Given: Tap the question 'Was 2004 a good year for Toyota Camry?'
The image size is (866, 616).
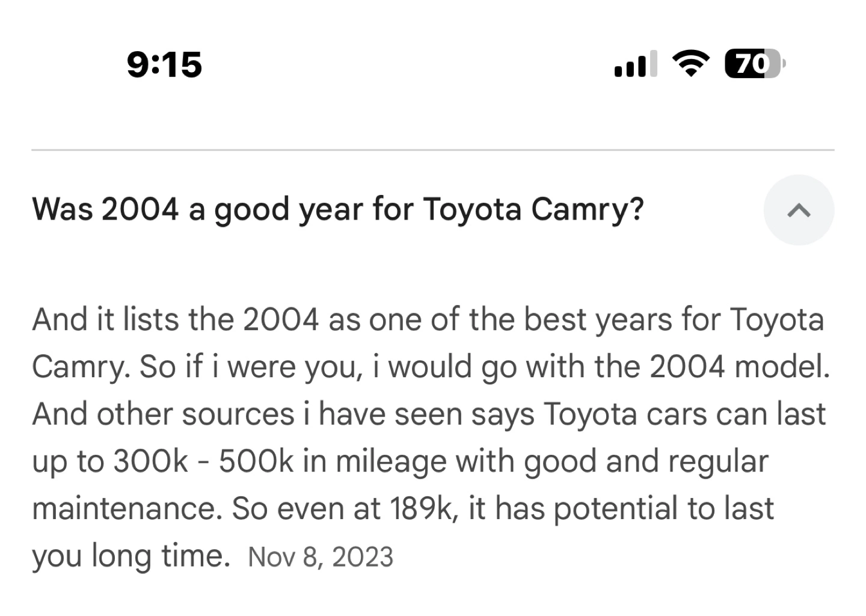Looking at the screenshot, I should coord(337,209).
